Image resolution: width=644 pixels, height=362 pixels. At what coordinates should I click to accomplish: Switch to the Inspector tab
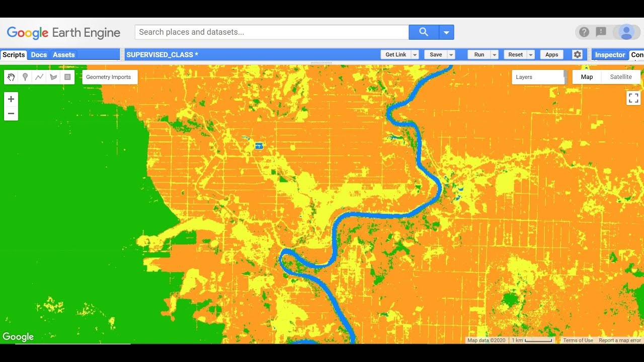(610, 55)
